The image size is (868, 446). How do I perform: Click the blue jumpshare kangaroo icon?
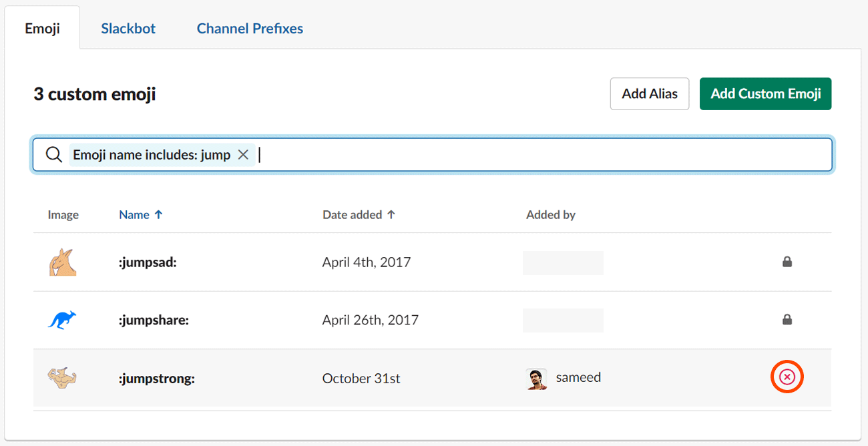coord(61,319)
